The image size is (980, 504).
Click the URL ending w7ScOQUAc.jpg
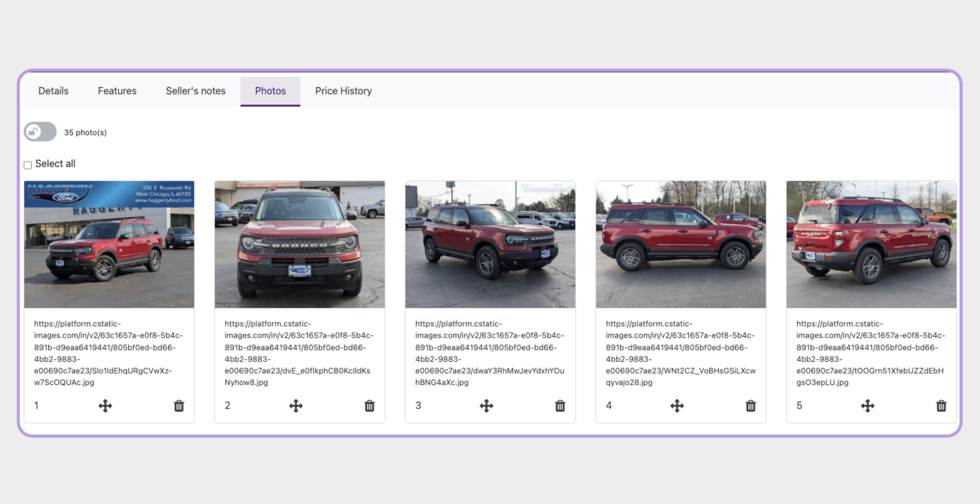(x=108, y=353)
